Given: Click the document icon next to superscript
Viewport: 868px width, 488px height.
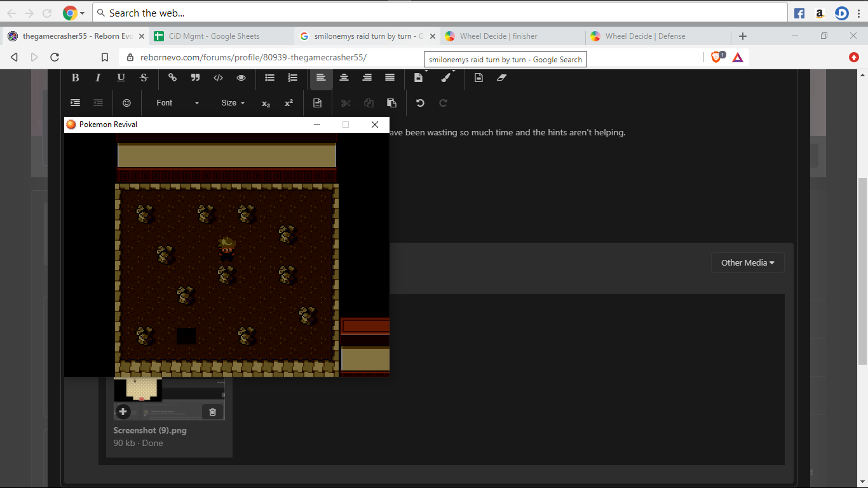Looking at the screenshot, I should pyautogui.click(x=317, y=103).
